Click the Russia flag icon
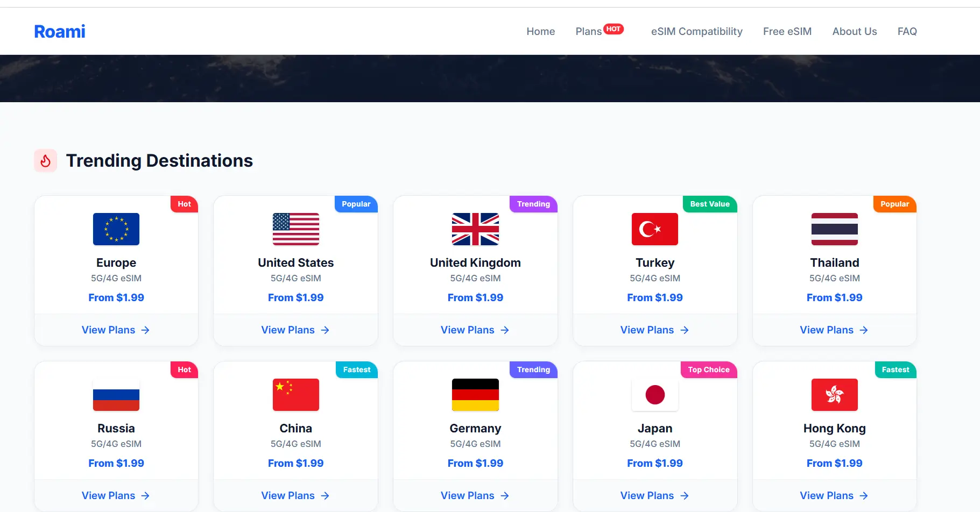980x512 pixels. tap(116, 395)
